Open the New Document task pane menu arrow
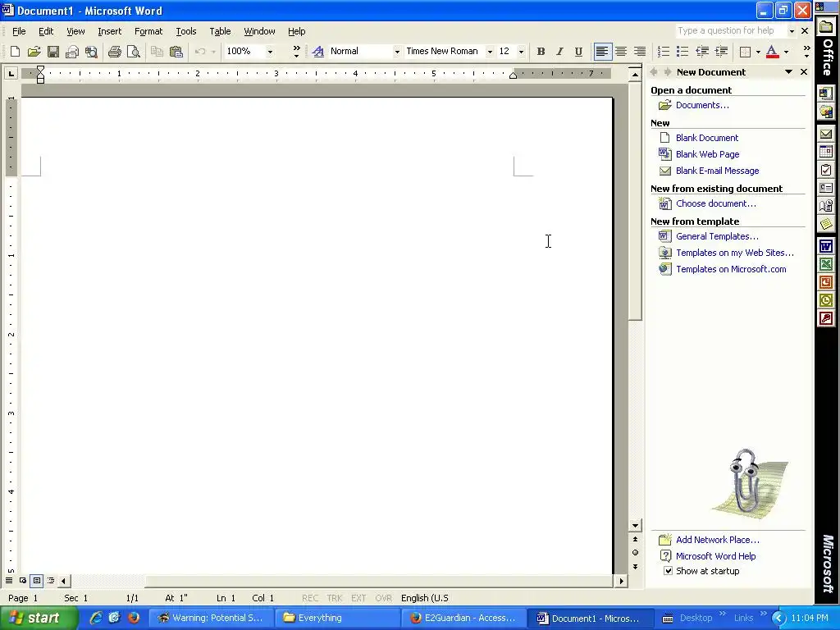840x630 pixels. (x=788, y=72)
